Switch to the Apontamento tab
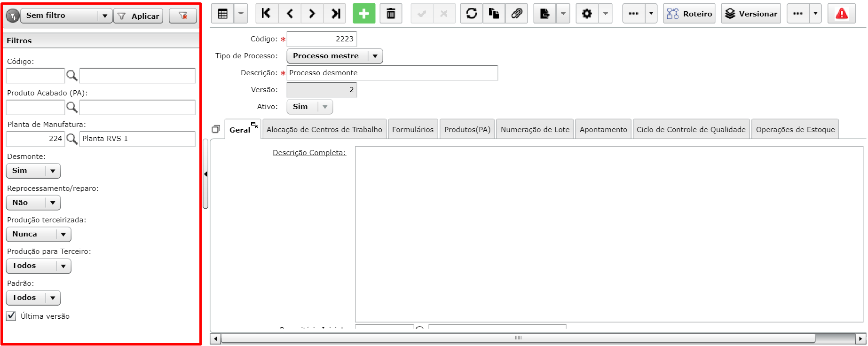Viewport: 868px width, 346px height. coord(603,130)
